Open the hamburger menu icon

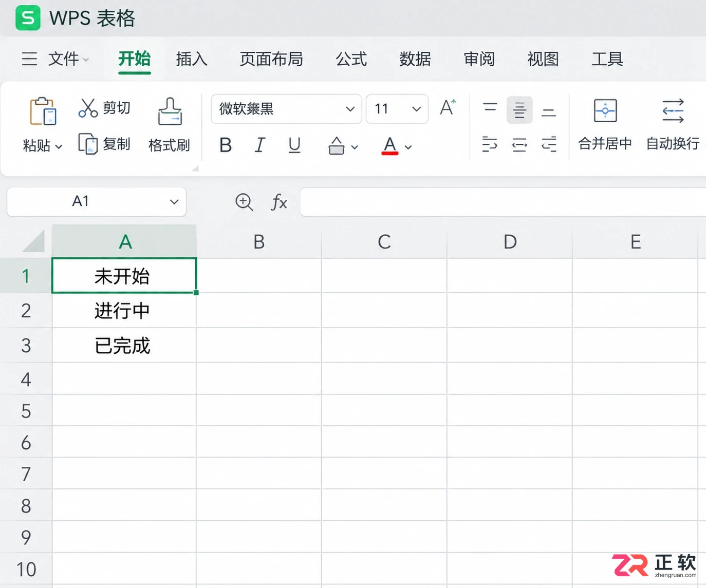click(x=29, y=59)
